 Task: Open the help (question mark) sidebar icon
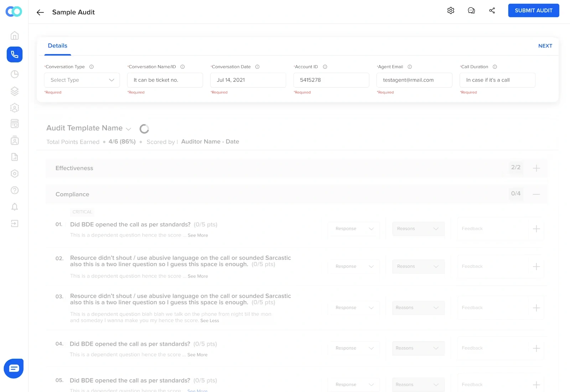(x=14, y=190)
